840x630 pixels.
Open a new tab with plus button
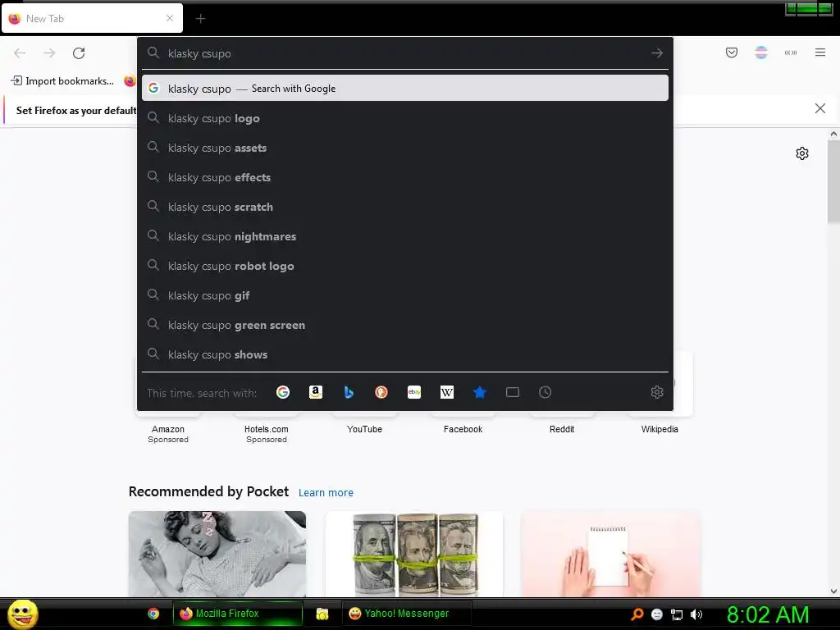click(x=200, y=19)
